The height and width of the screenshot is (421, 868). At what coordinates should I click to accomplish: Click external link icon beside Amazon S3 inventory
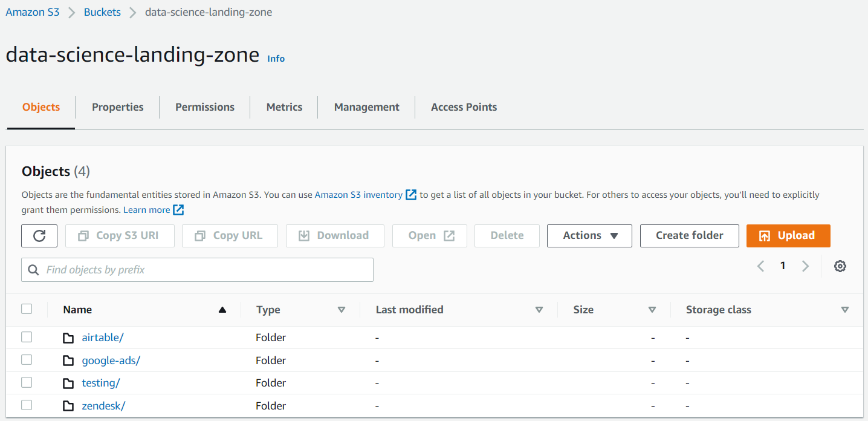[411, 195]
